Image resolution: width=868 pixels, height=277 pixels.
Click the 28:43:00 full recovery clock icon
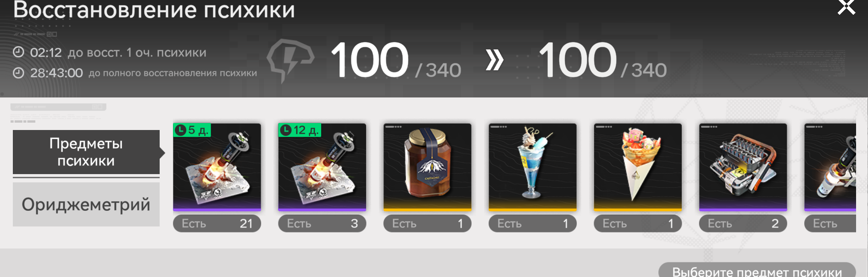tap(18, 73)
